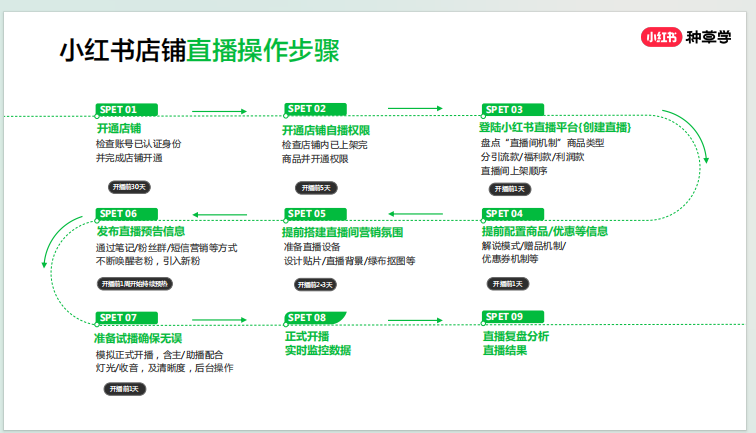The width and height of the screenshot is (756, 433).
Task: Click the heading 直播结果
Action: point(505,350)
